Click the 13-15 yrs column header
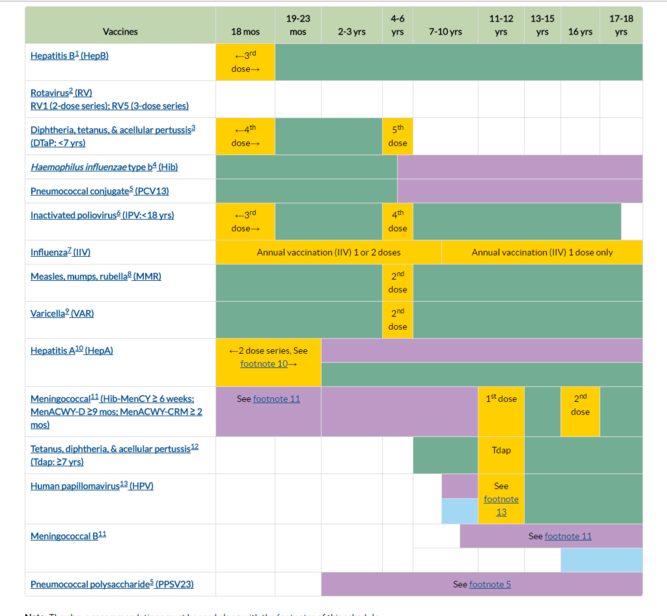Screen dimensions: 667x616 point(542,25)
